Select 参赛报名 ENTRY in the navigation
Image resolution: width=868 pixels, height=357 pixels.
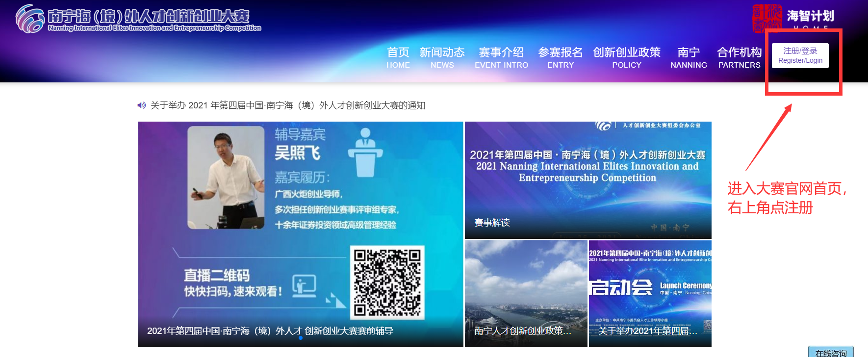[560, 57]
